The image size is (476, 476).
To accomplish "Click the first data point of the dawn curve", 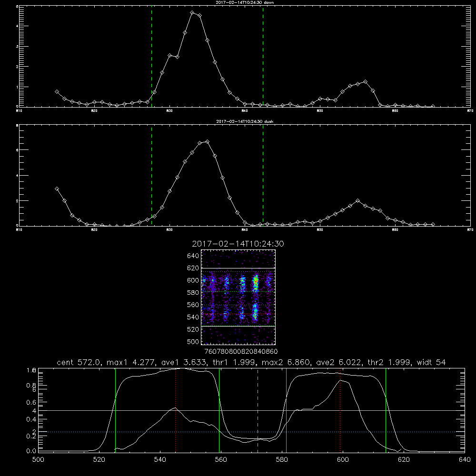I will tap(57, 92).
